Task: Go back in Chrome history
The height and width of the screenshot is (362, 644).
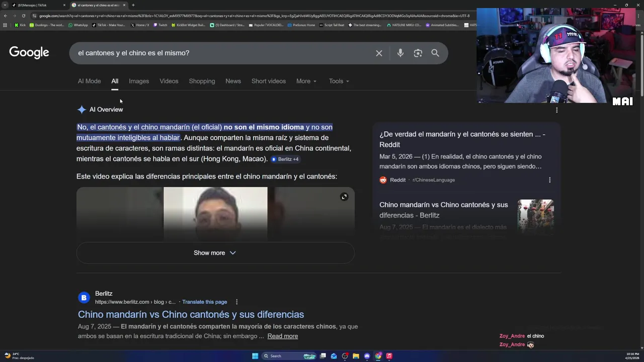Action: [x=5, y=16]
